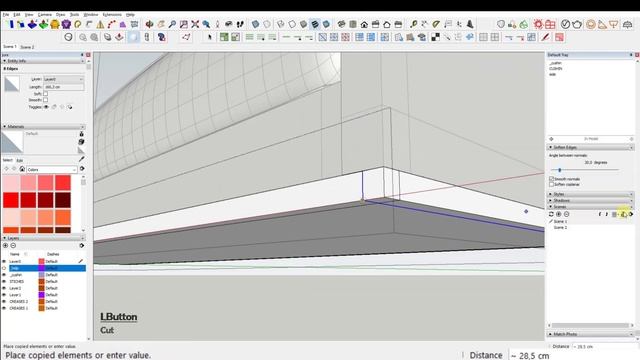The height and width of the screenshot is (360, 640).
Task: Click the checkmark circle toolbar icon
Action: 565,24
